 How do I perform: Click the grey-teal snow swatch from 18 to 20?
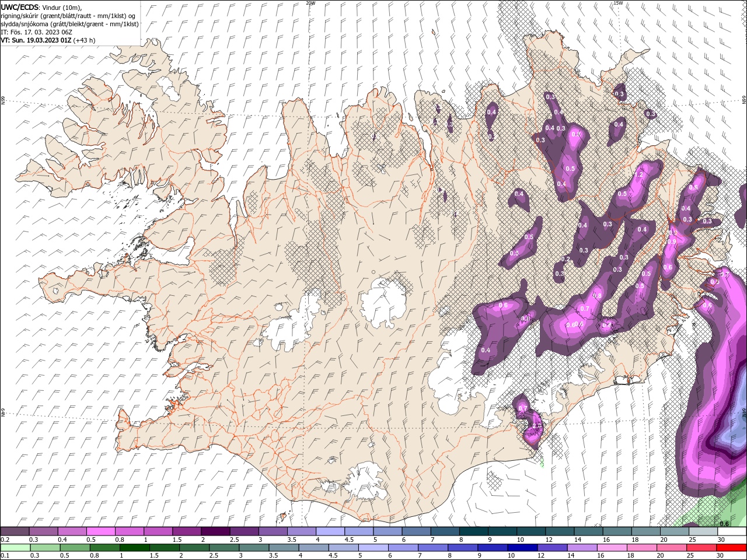click(645, 531)
